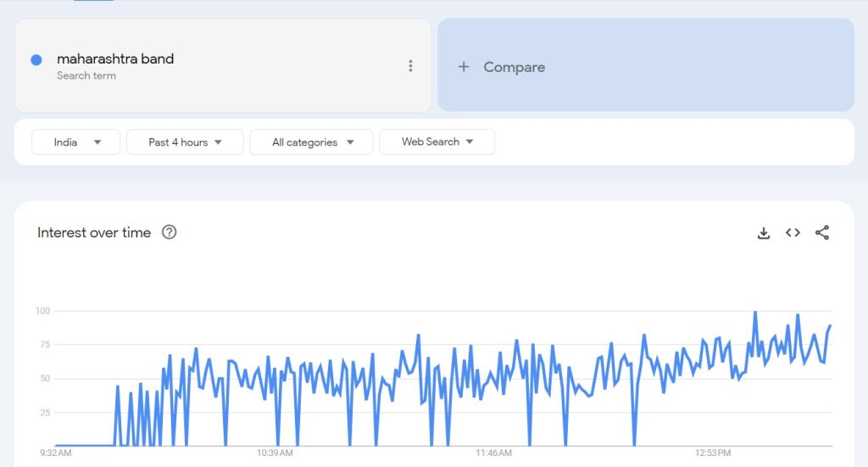Click the blue dot next to maharashtra band
This screenshot has width=868, height=467.
36,60
